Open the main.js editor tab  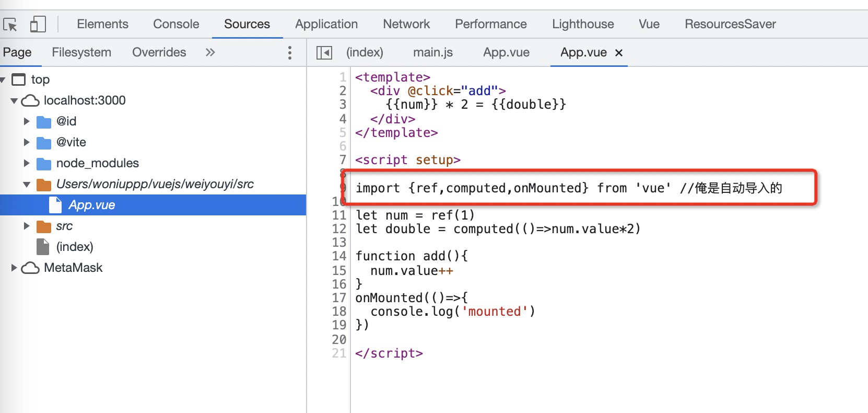click(x=432, y=52)
